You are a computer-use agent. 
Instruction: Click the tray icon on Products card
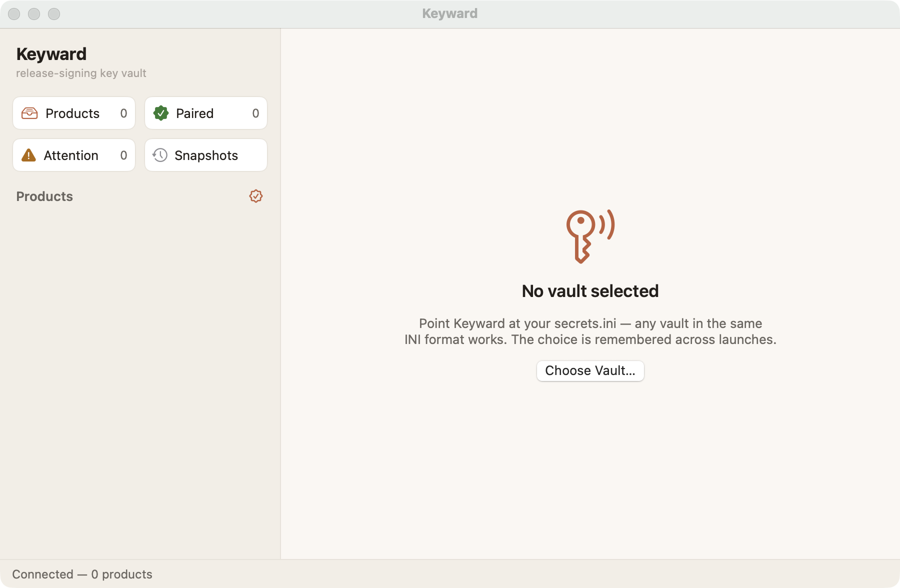[x=29, y=113]
